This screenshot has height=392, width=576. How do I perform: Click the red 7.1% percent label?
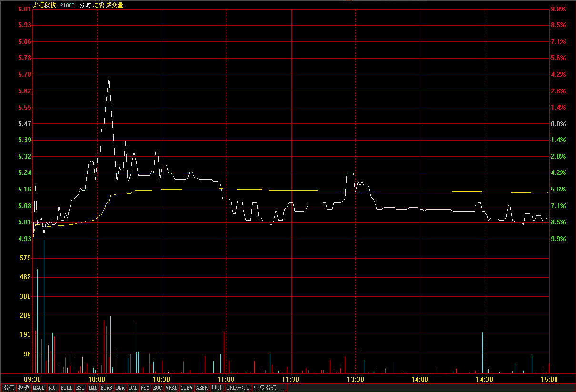pos(558,41)
